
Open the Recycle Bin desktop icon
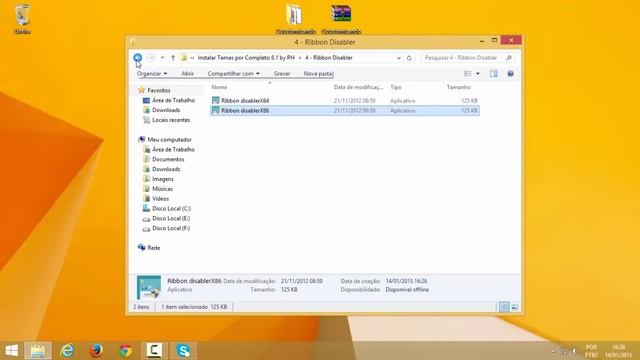pyautogui.click(x=22, y=18)
